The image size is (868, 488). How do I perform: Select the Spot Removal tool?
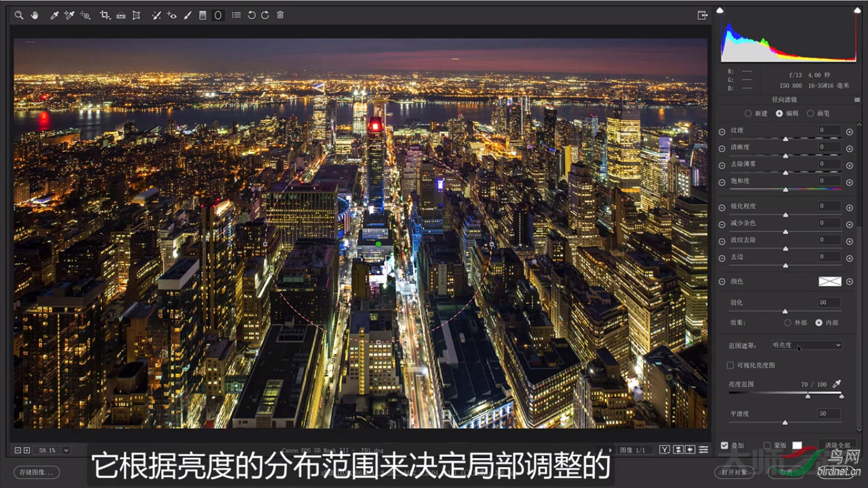tap(156, 15)
